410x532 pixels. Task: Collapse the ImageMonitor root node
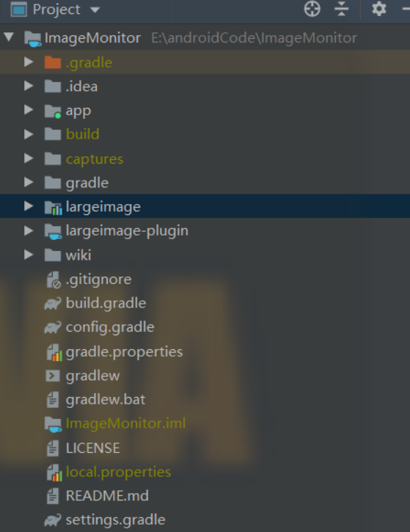click(x=9, y=37)
